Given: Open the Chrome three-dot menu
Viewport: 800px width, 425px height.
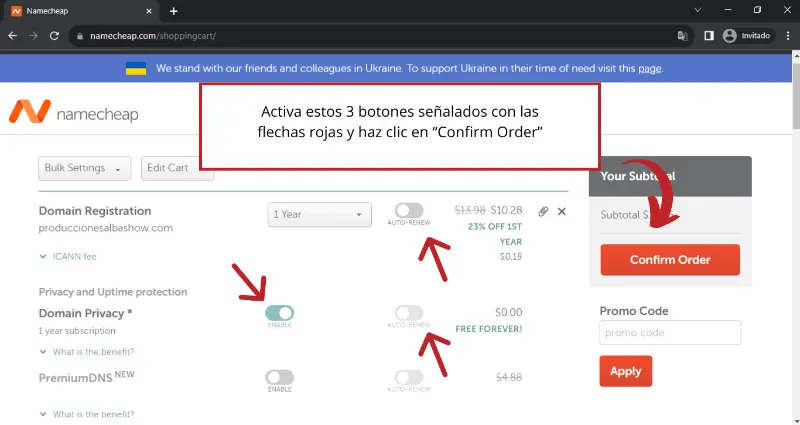Looking at the screenshot, I should 788,35.
